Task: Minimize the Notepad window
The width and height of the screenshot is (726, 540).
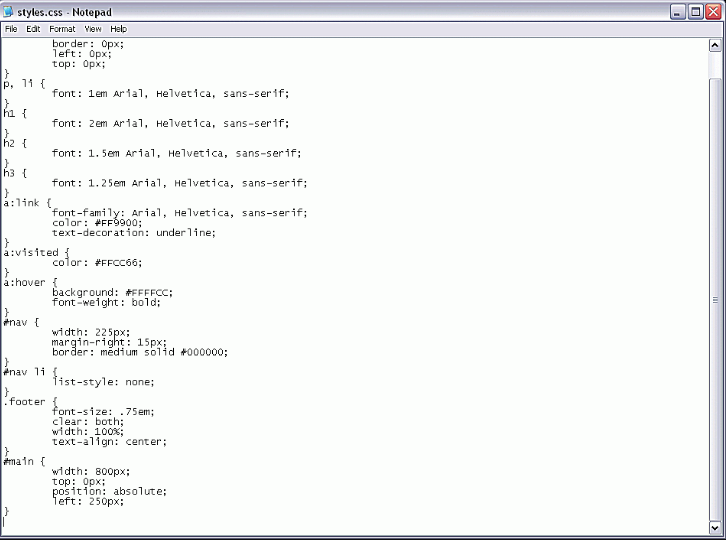Action: tap(678, 12)
